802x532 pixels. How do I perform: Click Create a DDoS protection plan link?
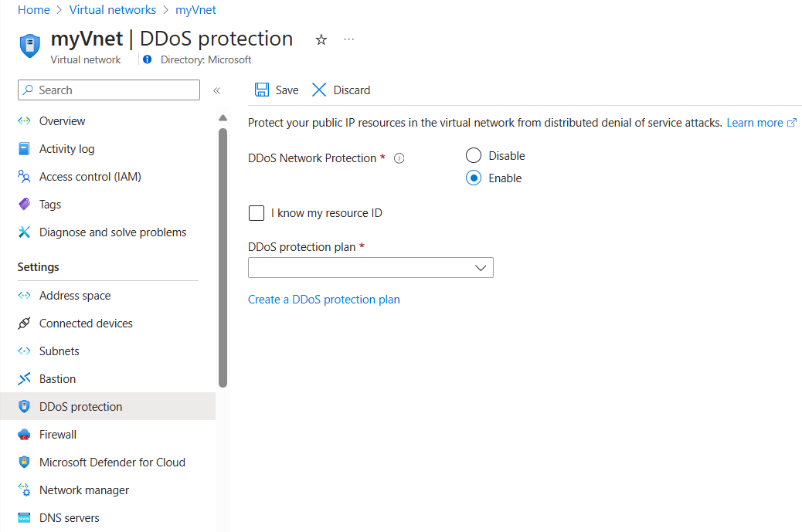324,300
